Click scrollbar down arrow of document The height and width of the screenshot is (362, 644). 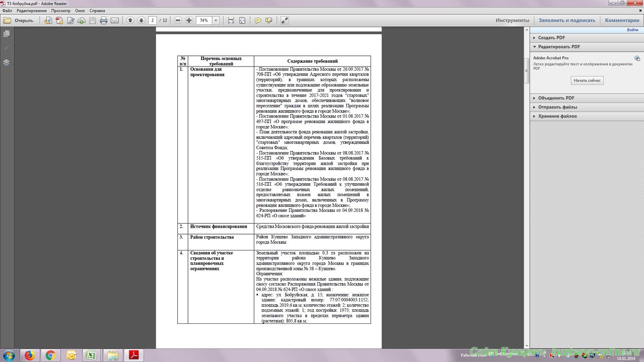527,346
